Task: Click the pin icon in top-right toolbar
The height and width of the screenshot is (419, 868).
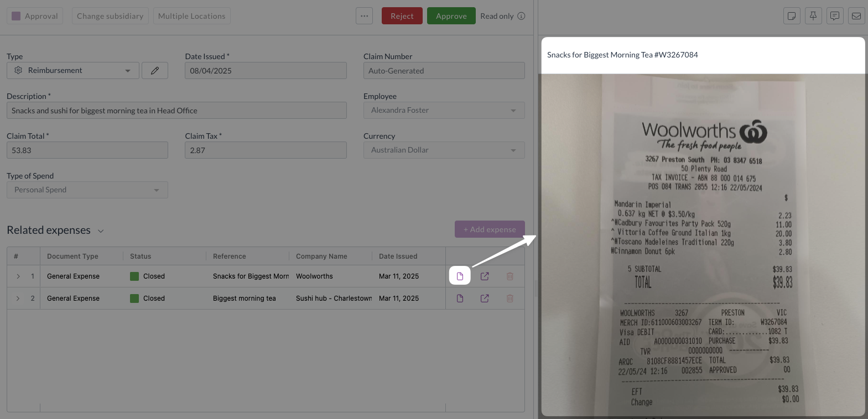Action: pos(813,16)
